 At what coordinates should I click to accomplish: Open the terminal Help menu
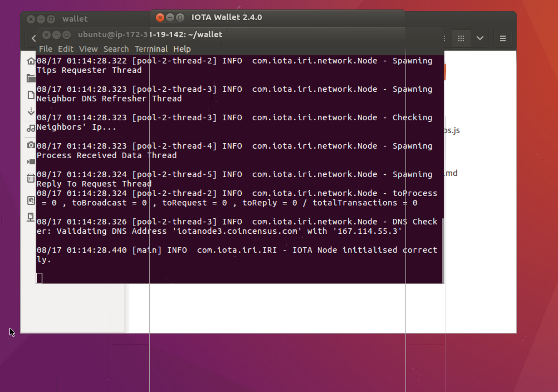pyautogui.click(x=182, y=49)
